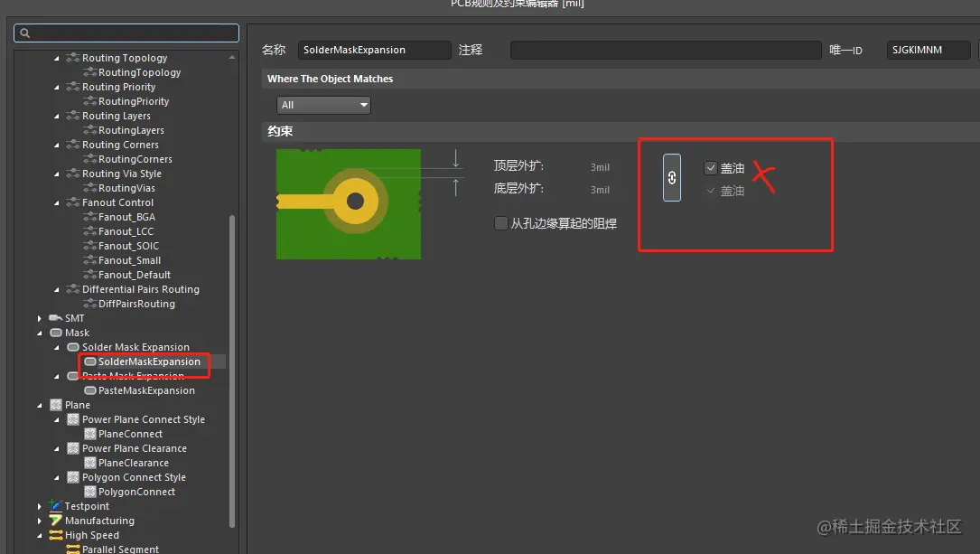The height and width of the screenshot is (554, 980).
Task: Click the search magnifier icon
Action: point(25,33)
